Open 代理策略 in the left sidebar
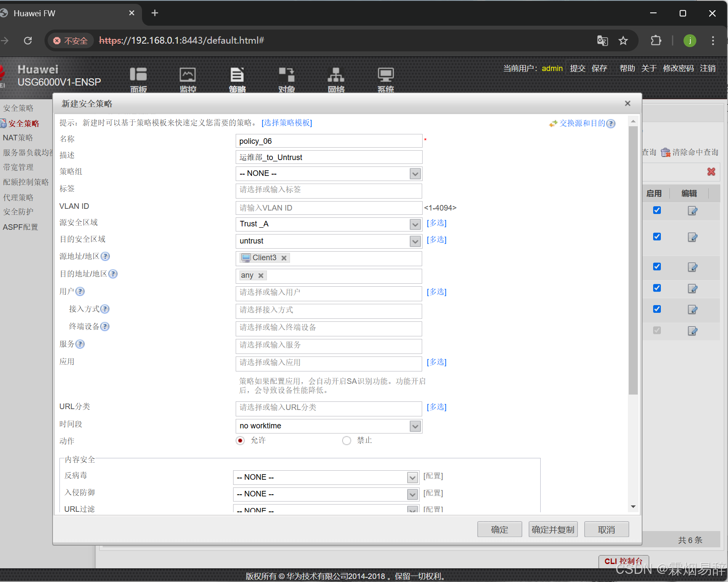This screenshot has height=582, width=728. [x=18, y=197]
